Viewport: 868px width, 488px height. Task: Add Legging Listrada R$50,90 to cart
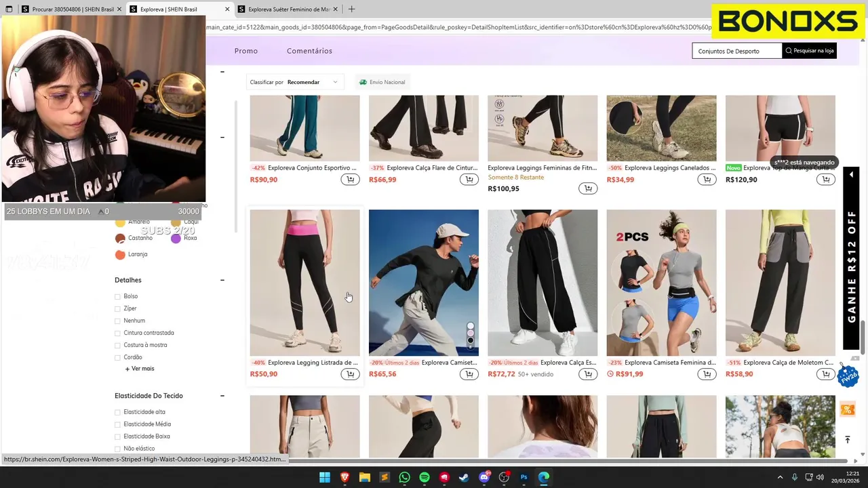tap(350, 374)
